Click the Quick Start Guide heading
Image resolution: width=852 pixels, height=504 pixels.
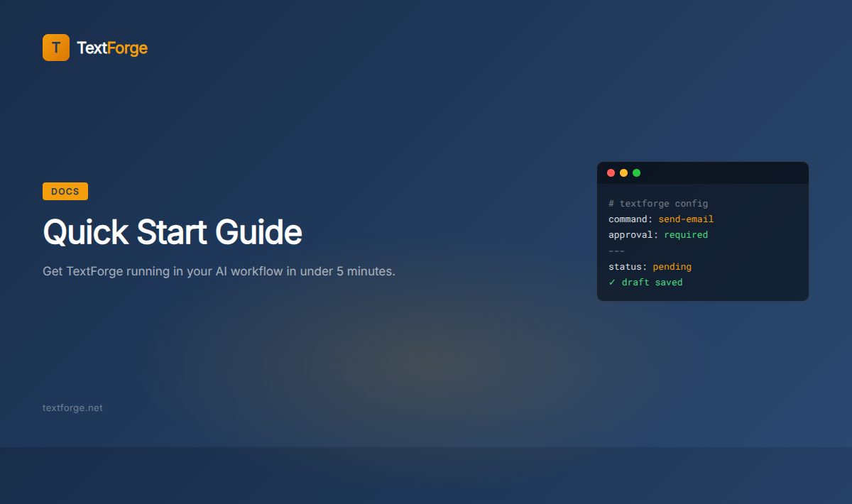[x=173, y=232]
